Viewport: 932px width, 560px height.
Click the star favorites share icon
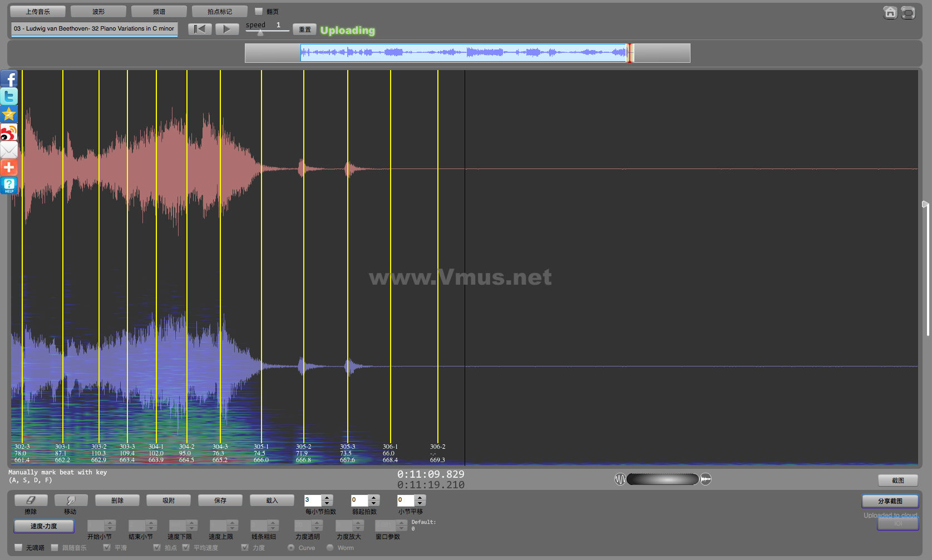point(9,115)
